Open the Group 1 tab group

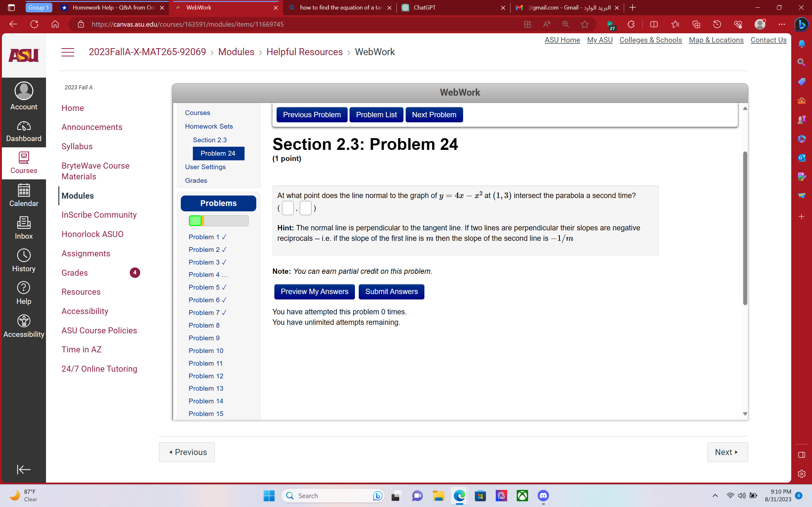[x=39, y=7]
